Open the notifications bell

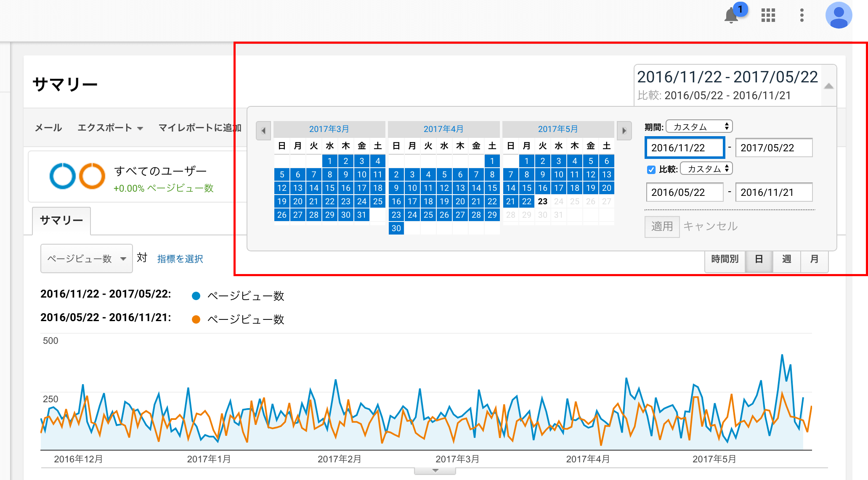[x=731, y=16]
